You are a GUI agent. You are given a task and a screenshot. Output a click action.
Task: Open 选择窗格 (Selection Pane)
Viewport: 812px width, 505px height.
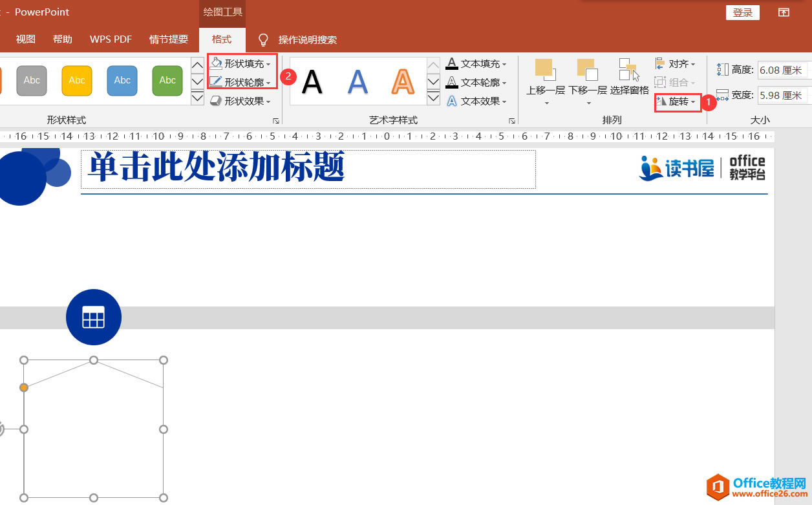(x=628, y=78)
